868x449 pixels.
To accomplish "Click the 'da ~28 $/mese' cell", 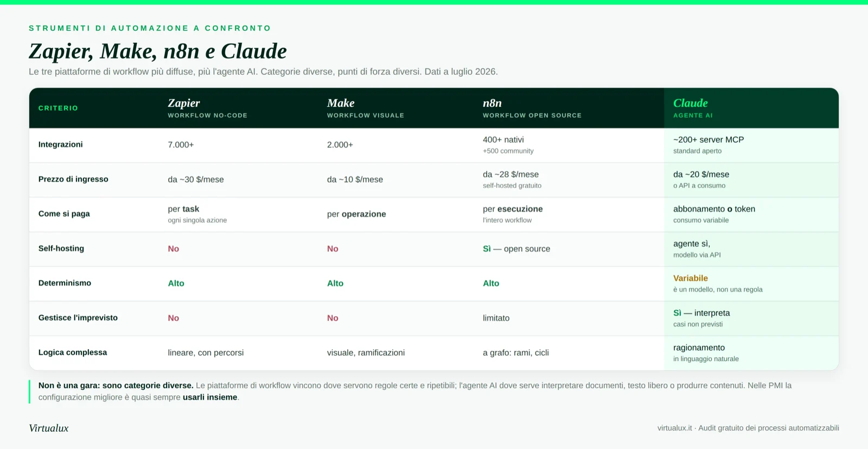I will click(510, 174).
